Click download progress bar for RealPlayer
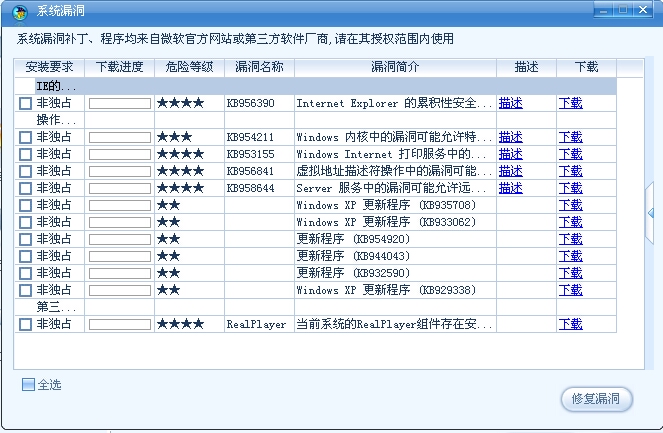 [x=120, y=325]
